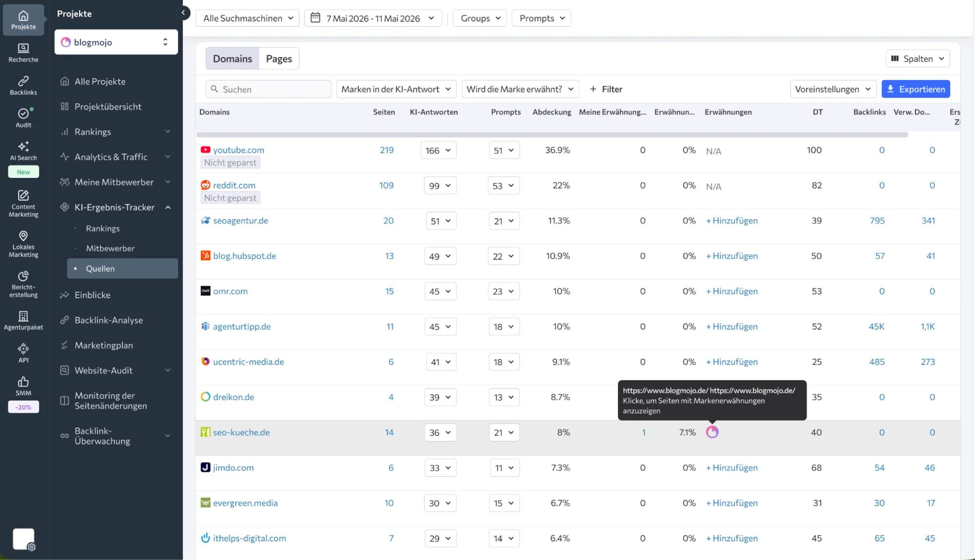Click Hinzufügen for seoagentur.de

[x=732, y=221]
